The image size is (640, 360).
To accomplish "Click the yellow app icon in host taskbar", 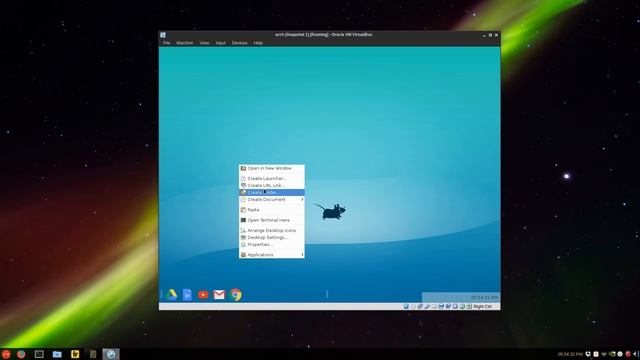I will (75, 354).
